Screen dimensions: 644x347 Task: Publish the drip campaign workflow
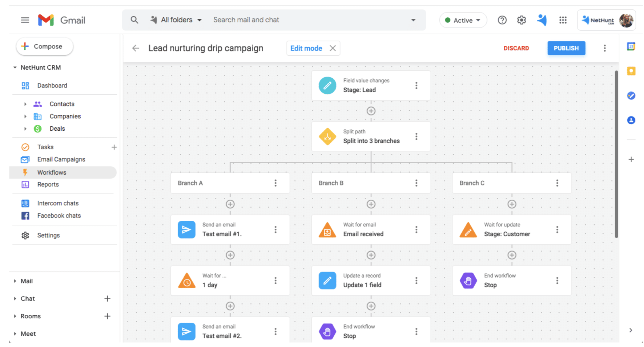click(x=566, y=48)
